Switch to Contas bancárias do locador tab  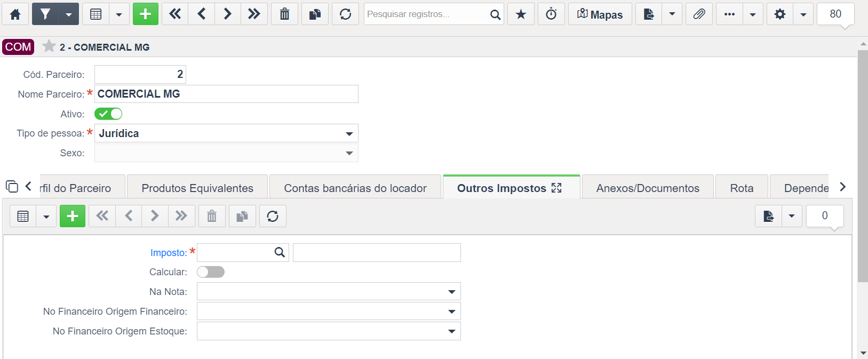click(355, 188)
